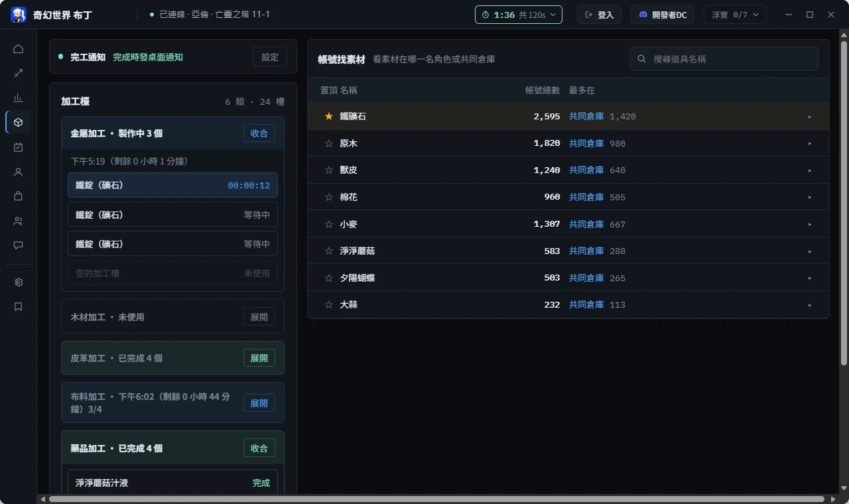Click the horizontal scrollbar at the bottom
849x504 pixels.
(x=436, y=499)
